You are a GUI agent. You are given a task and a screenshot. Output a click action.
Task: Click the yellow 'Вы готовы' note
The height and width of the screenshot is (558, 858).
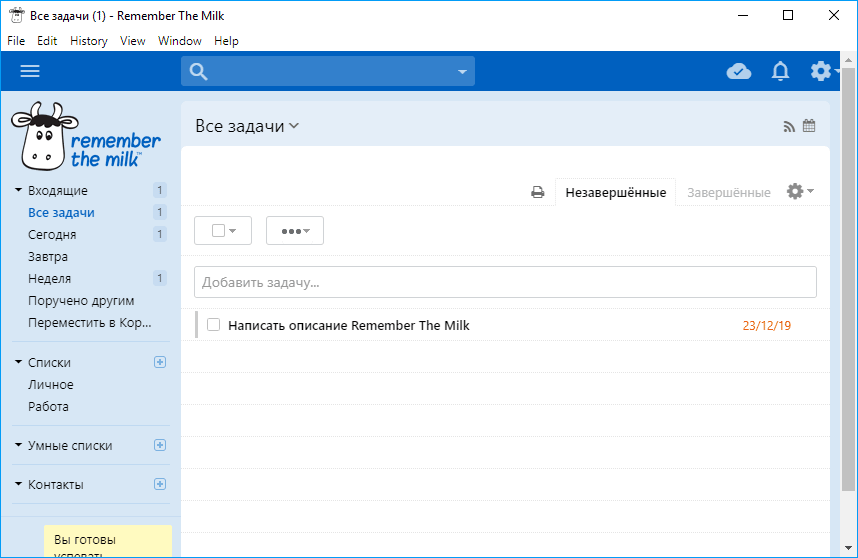coord(108,541)
